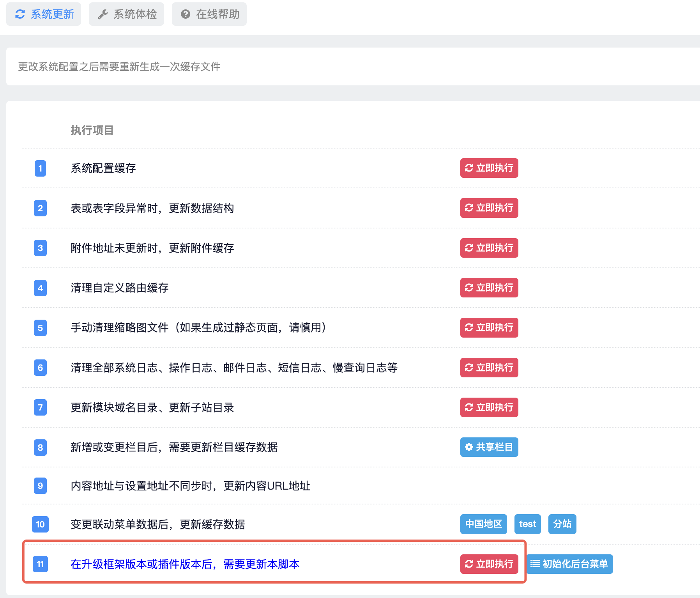The image size is (700, 598).
Task: Click the 分站 button
Action: 562,524
